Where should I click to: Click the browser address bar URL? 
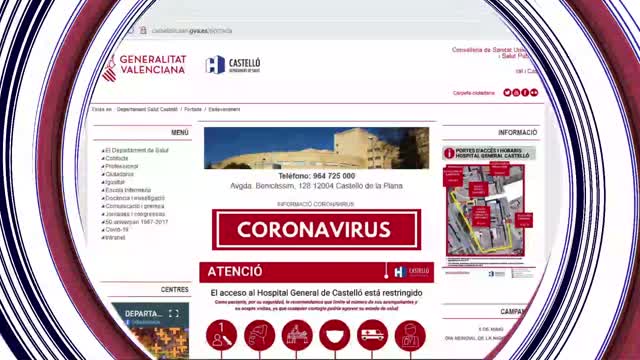(x=192, y=31)
